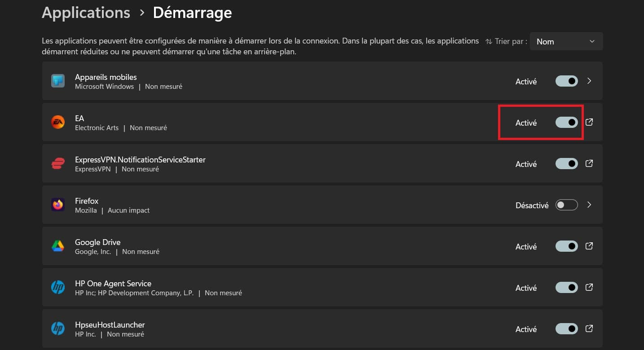Click the Démarrage breadcrumb title

pyautogui.click(x=192, y=13)
